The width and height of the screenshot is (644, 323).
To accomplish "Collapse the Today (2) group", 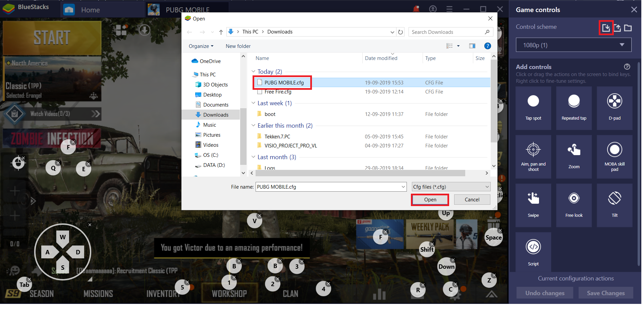I will (254, 71).
